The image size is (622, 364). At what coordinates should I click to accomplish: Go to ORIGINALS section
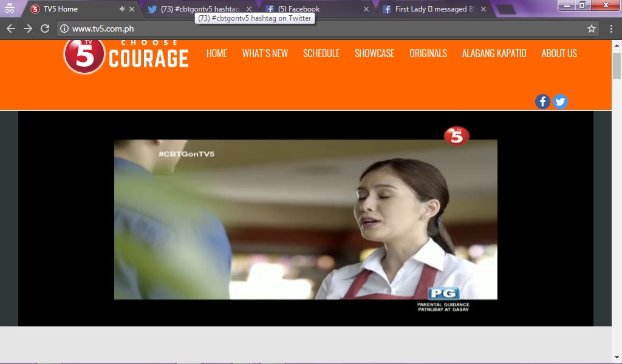point(428,53)
